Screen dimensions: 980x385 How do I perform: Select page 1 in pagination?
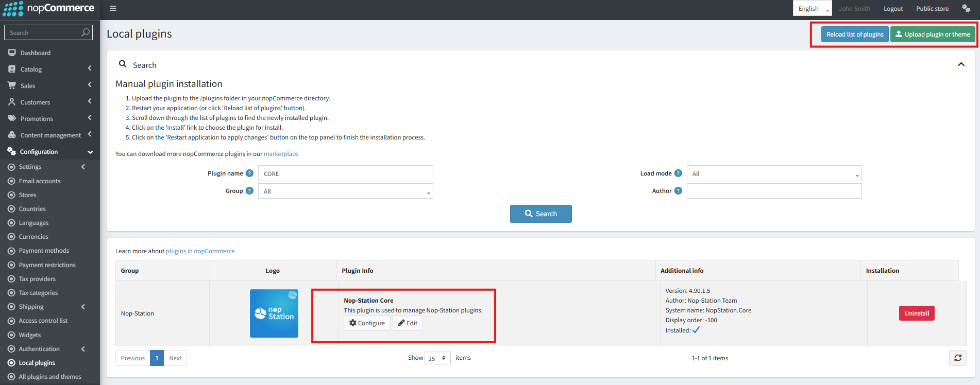coord(157,358)
